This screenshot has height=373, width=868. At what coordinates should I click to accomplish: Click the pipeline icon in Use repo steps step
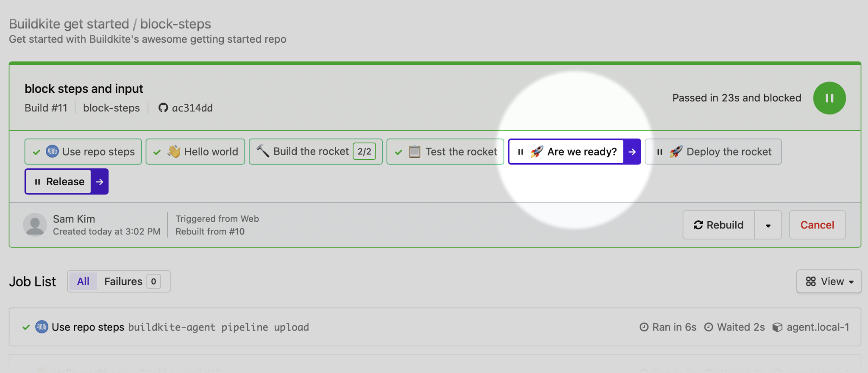(52, 151)
